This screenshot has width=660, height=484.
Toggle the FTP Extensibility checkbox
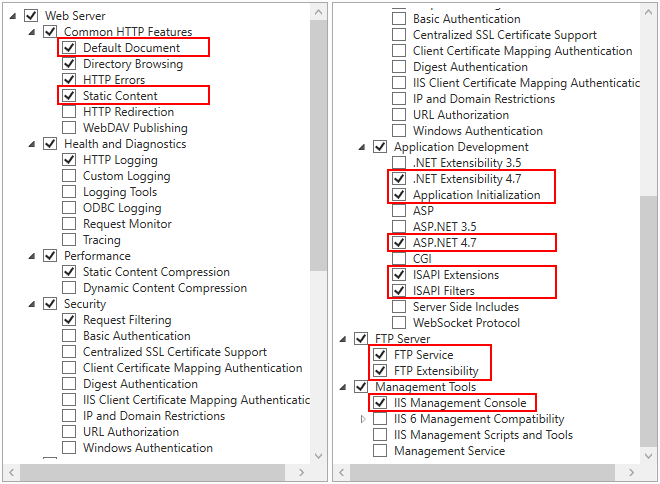click(x=380, y=371)
